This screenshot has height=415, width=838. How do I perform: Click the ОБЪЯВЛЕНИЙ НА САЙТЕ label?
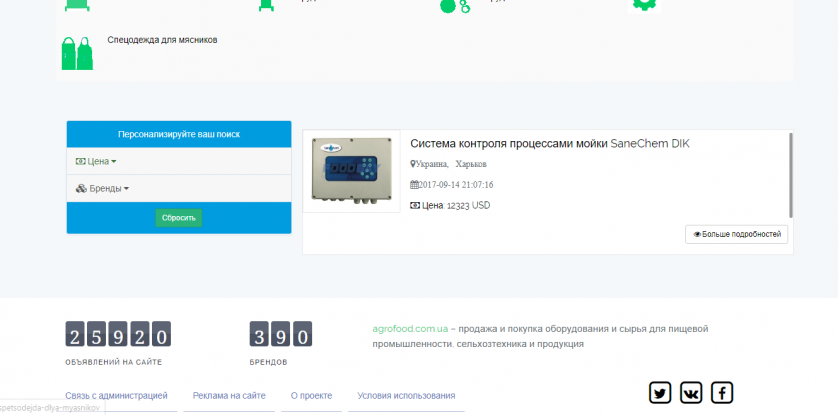114,362
